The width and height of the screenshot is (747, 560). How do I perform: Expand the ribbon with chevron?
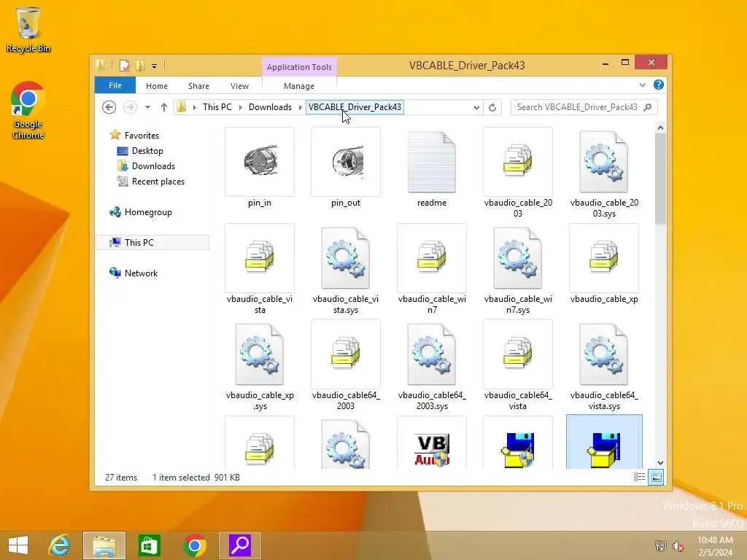[x=643, y=85]
